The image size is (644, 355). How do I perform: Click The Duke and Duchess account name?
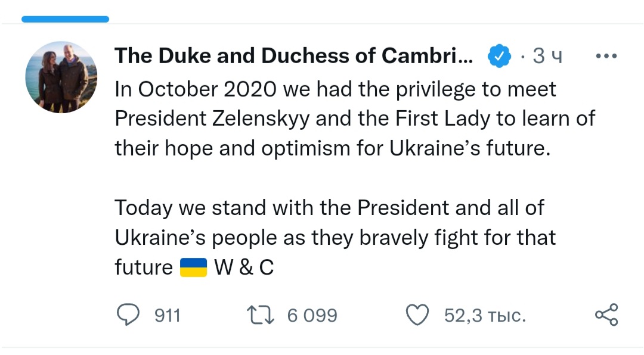293,56
